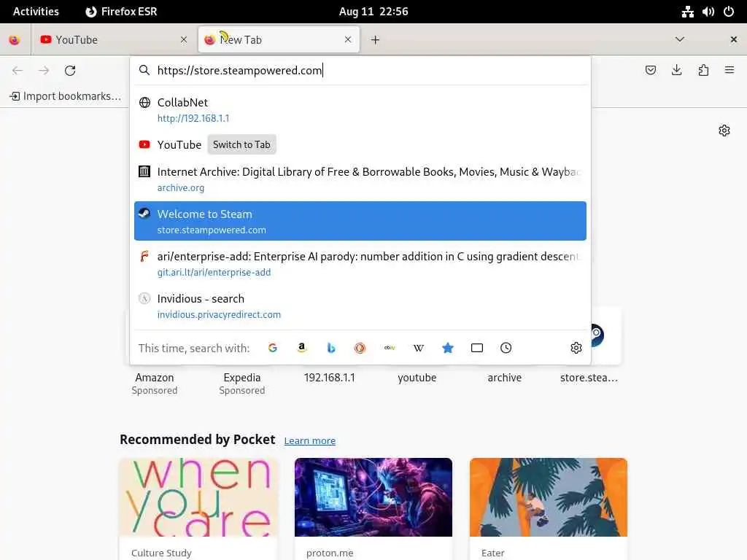
Task: Search open tabs using tab icon
Action: 477,348
